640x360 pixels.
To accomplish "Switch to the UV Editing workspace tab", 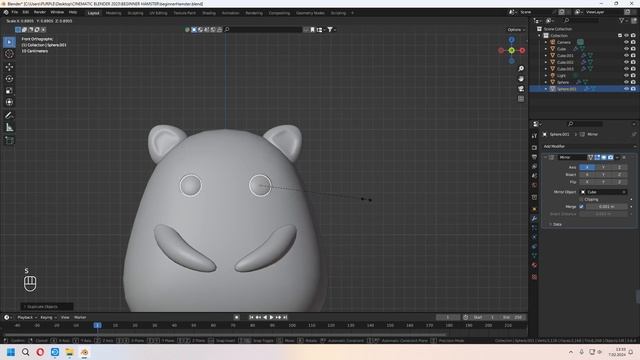I will [158, 13].
